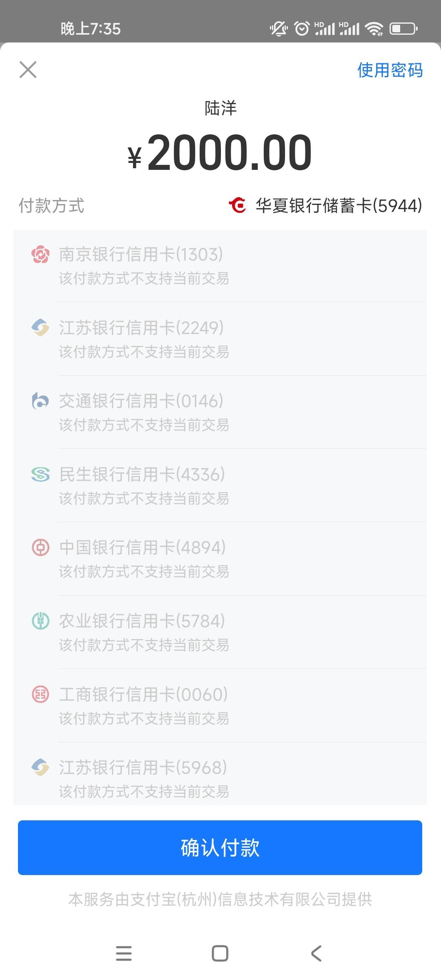Tap the Huaxia Bank red logo icon
The image size is (441, 980).
coord(237,205)
